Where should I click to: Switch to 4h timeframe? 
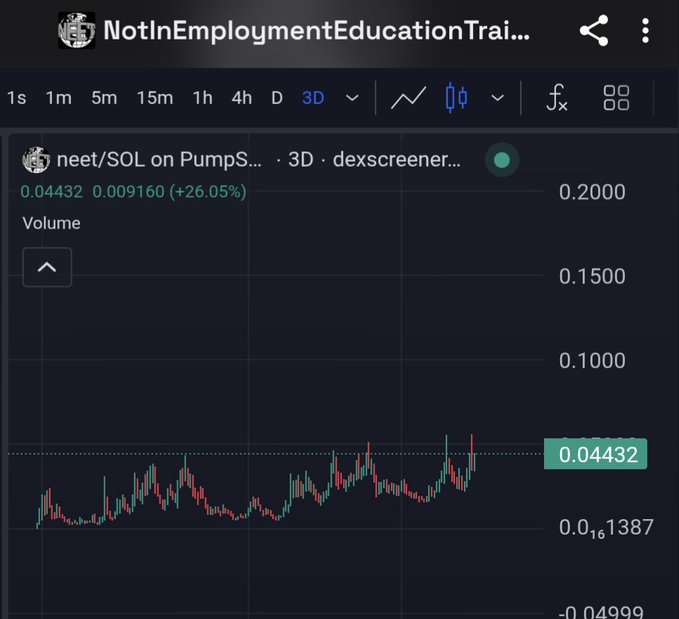coord(242,98)
